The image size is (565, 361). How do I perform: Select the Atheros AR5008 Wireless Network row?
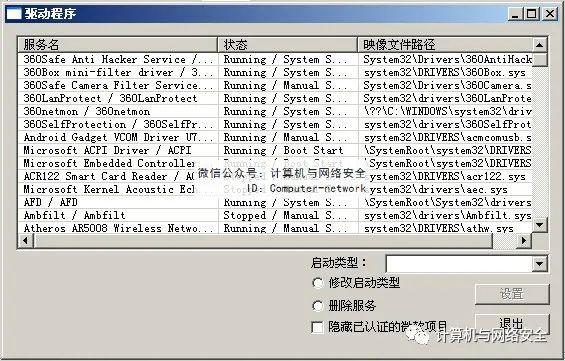click(x=275, y=228)
